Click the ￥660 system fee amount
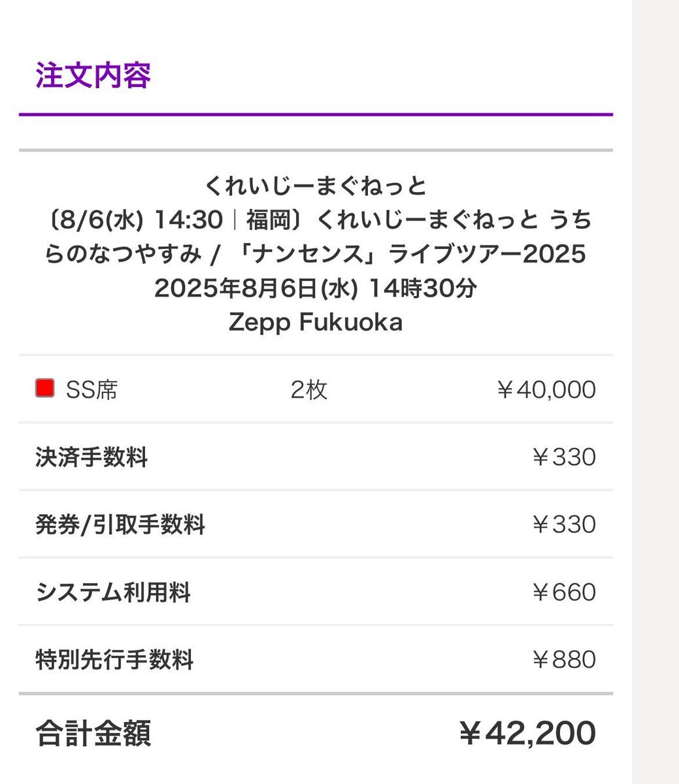Image resolution: width=679 pixels, height=784 pixels. (563, 593)
